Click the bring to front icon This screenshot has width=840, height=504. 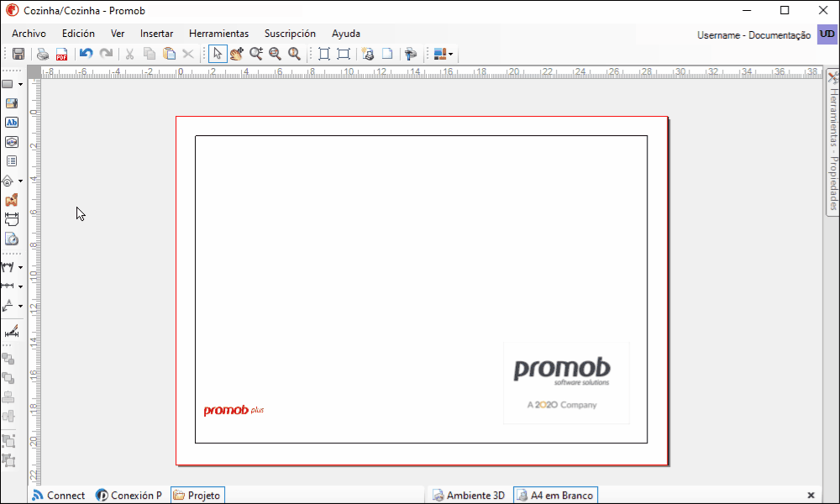click(x=8, y=359)
